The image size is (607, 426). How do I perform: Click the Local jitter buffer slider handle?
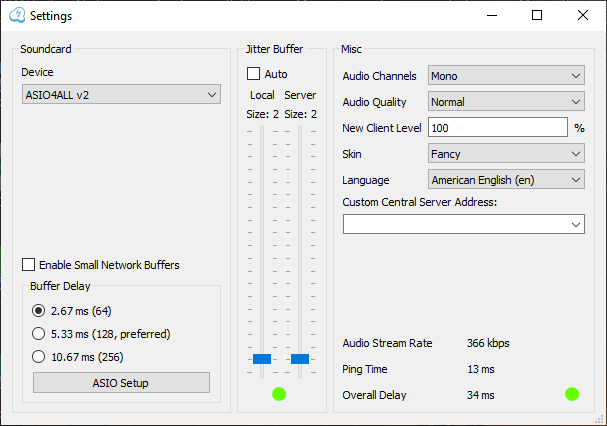pyautogui.click(x=262, y=358)
